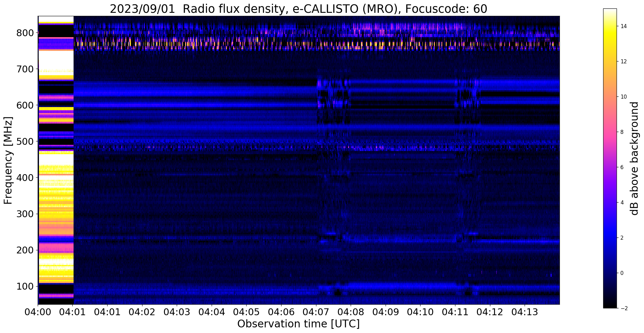Click the colorbar 10 tick value
This screenshot has height=333, width=644.
click(624, 97)
